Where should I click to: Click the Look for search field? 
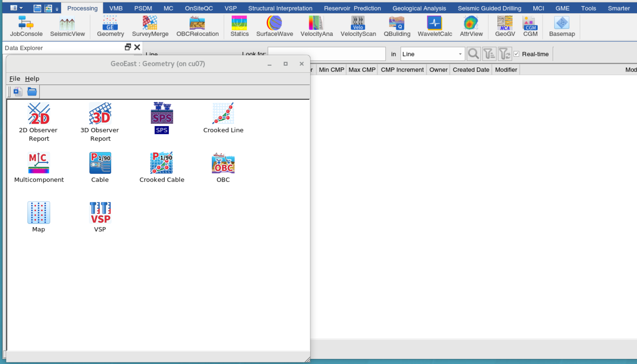click(327, 54)
